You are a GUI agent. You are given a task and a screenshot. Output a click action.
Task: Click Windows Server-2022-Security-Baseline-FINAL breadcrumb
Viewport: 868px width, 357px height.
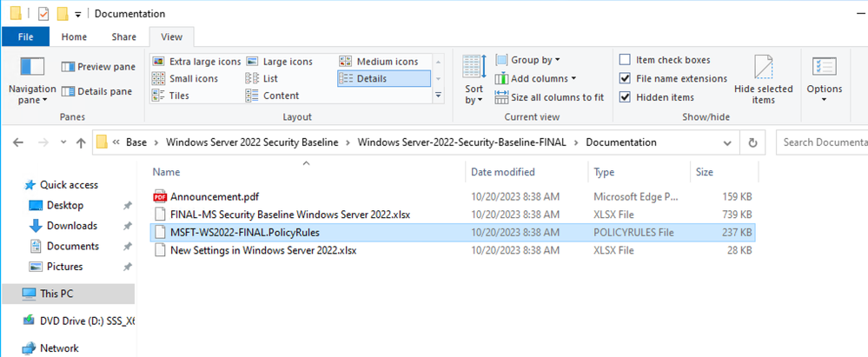462,142
